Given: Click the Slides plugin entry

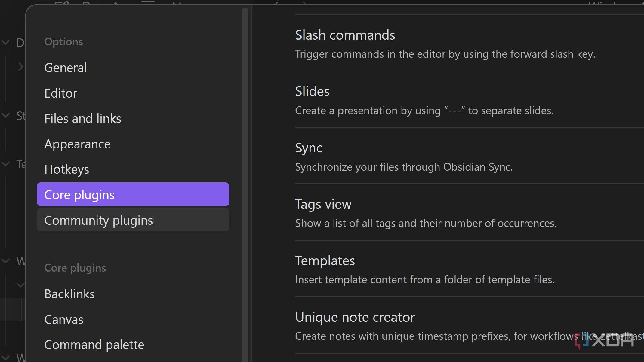Looking at the screenshot, I should point(312,92).
